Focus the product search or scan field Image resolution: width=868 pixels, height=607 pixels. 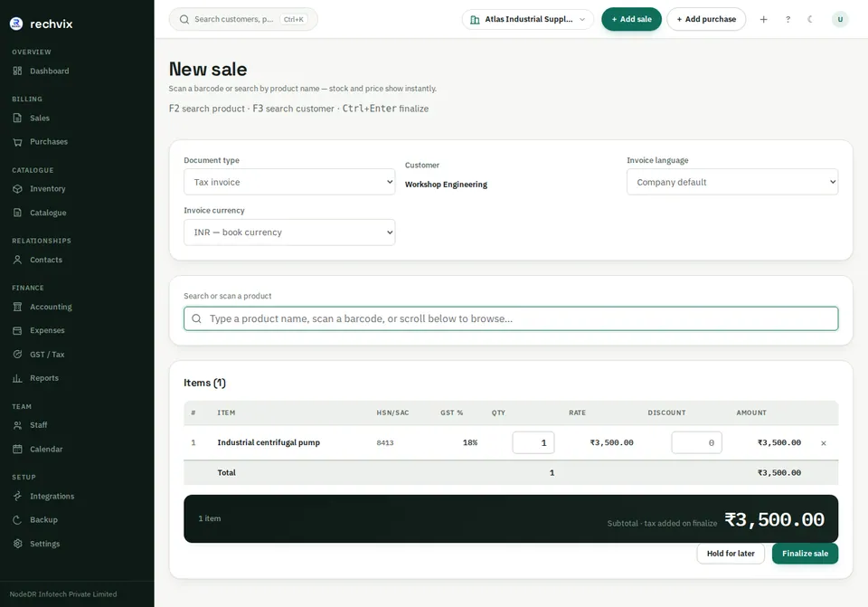click(x=511, y=318)
